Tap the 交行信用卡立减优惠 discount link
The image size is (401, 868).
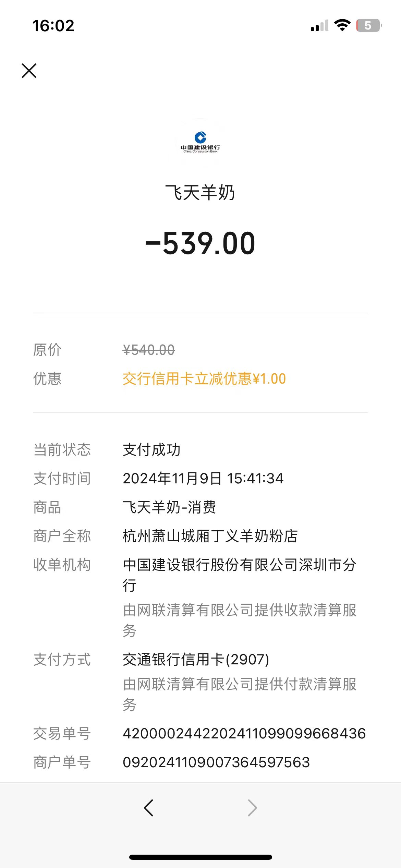point(204,379)
